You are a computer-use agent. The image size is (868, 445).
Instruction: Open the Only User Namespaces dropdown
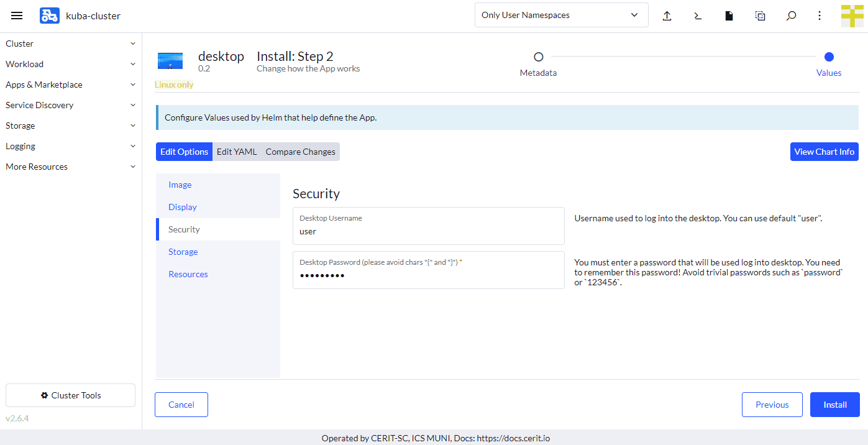pyautogui.click(x=560, y=14)
